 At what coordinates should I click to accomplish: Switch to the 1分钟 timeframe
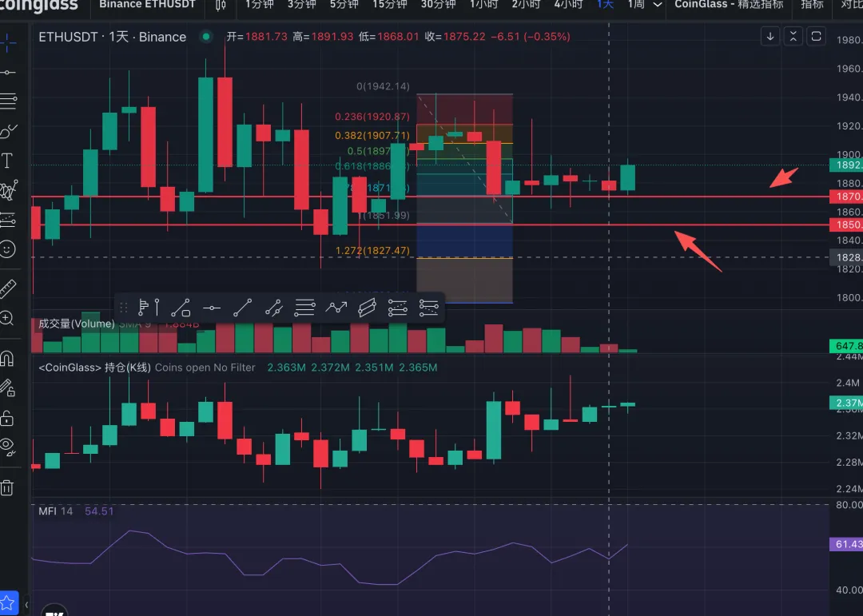pyautogui.click(x=259, y=5)
